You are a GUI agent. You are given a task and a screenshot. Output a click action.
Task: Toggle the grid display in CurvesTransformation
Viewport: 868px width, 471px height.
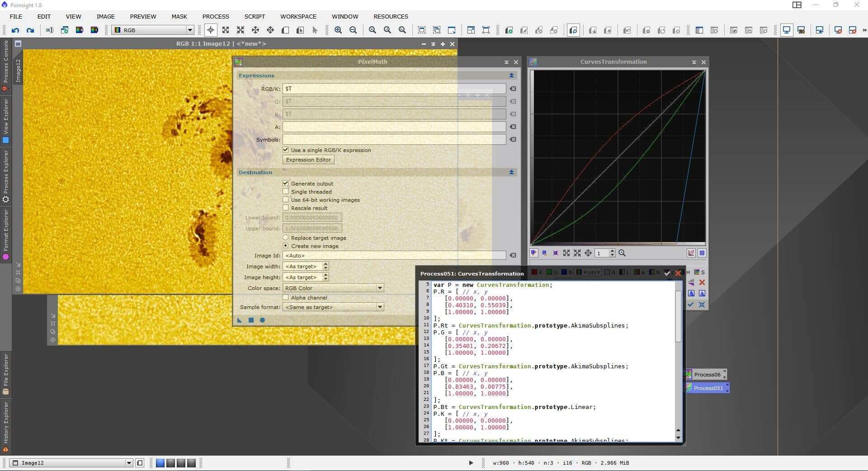click(x=703, y=253)
